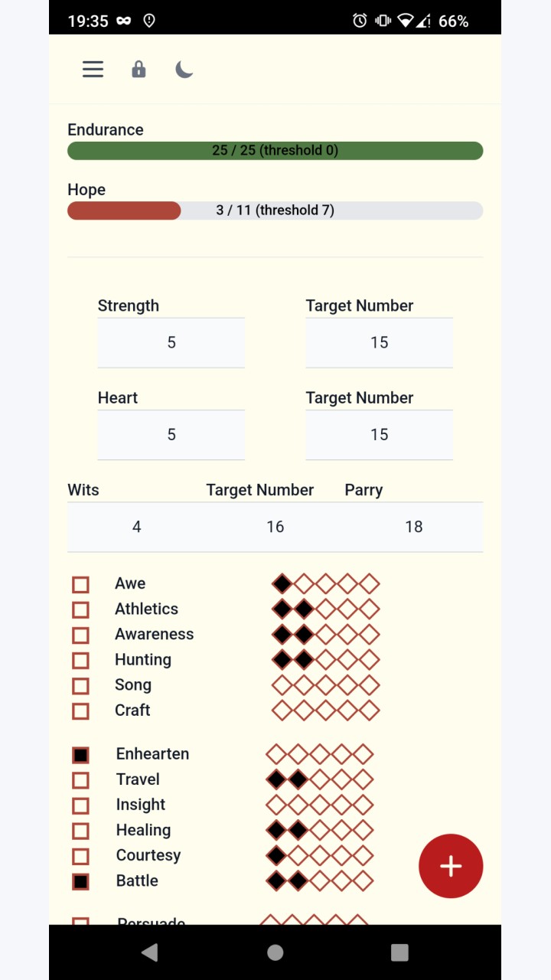
Task: Open the hamburger navigation menu
Action: [x=93, y=70]
